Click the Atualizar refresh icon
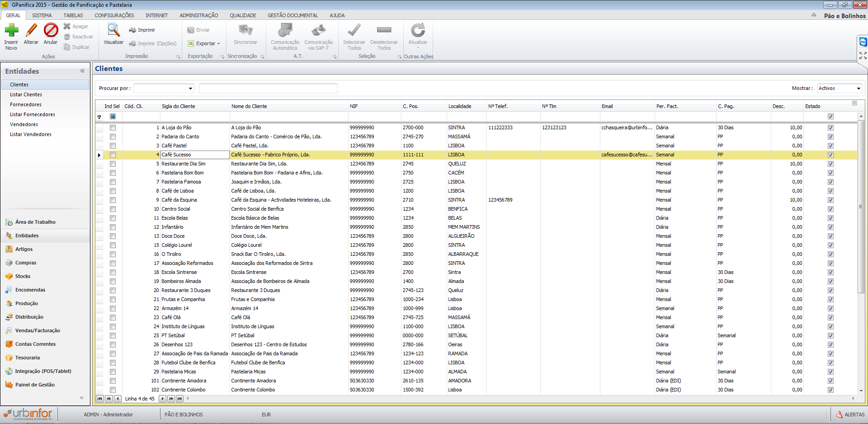The width and height of the screenshot is (868, 424). [418, 30]
